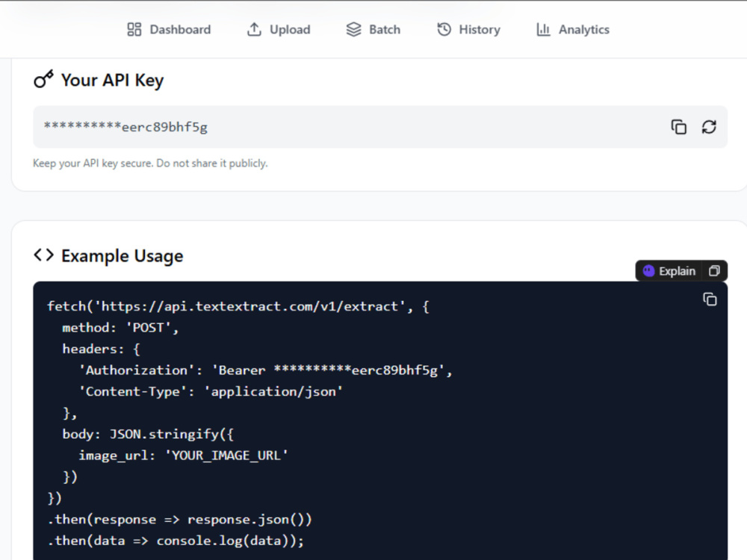
Task: Click the "Your API Key" heading
Action: point(113,80)
